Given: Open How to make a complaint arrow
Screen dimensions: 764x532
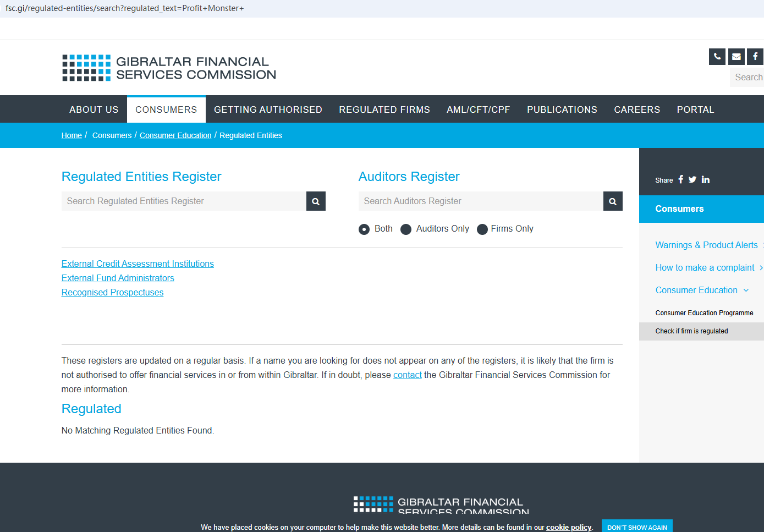Looking at the screenshot, I should (x=761, y=268).
